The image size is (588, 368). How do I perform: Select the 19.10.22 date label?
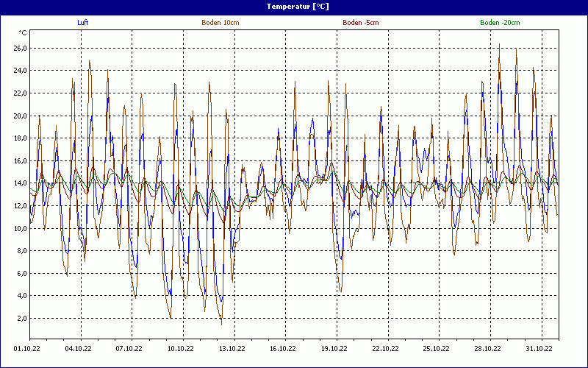(x=334, y=350)
